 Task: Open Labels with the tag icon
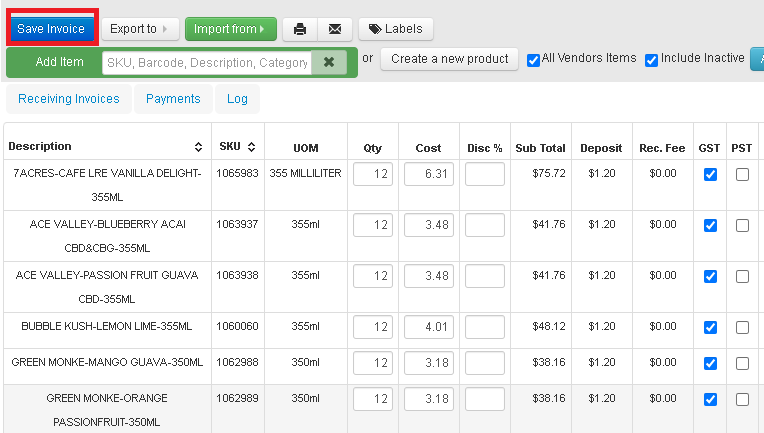click(396, 29)
